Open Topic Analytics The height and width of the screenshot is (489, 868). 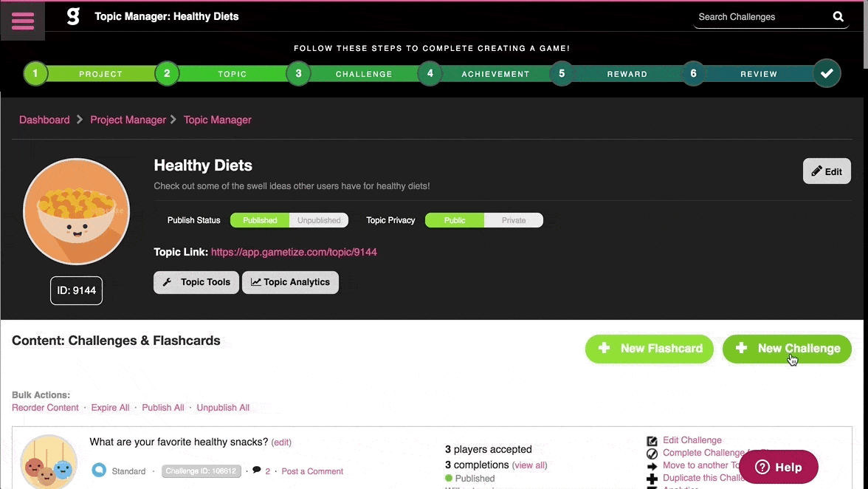click(x=290, y=282)
